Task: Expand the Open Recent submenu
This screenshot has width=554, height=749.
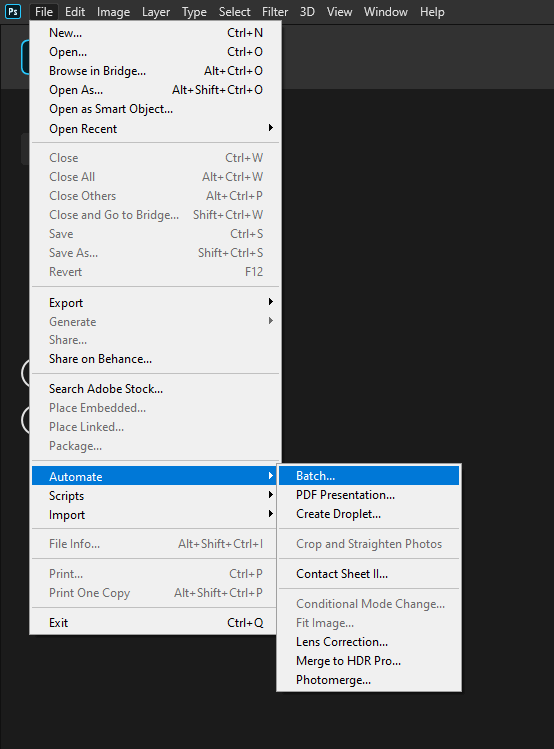Action: click(x=155, y=128)
